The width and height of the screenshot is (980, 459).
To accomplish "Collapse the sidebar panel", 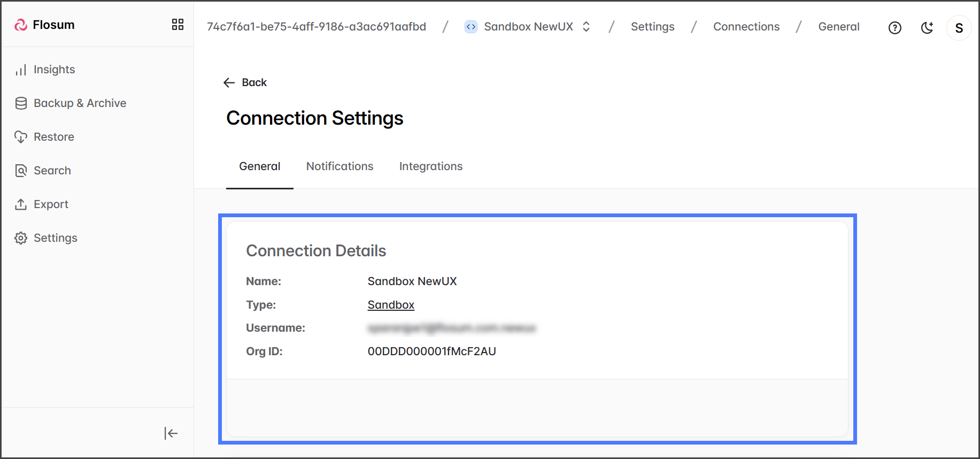I will (171, 433).
